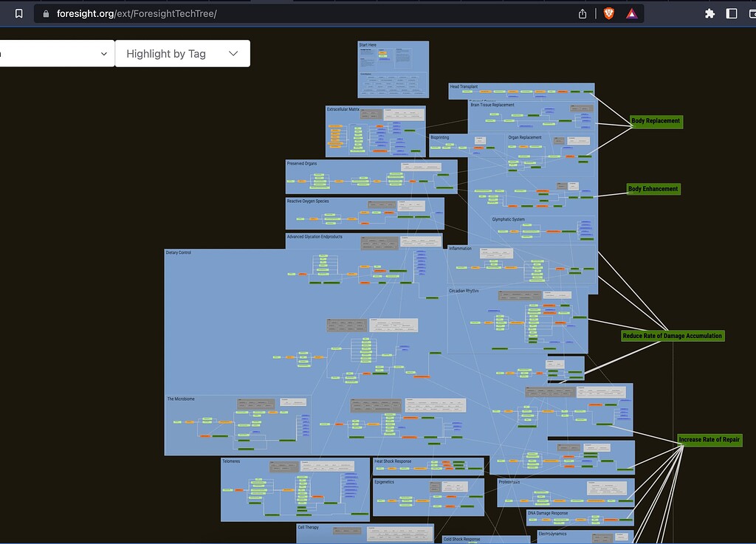Select the Body Enhancement goal node
The width and height of the screenshot is (756, 544).
[x=653, y=189]
